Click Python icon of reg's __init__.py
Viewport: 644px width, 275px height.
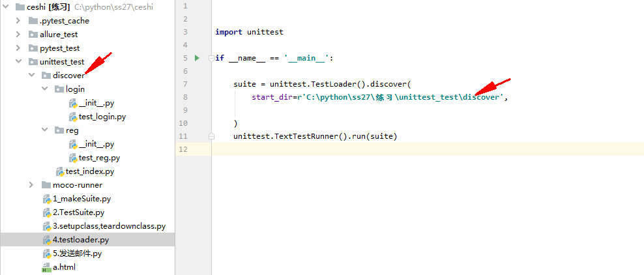coord(73,144)
